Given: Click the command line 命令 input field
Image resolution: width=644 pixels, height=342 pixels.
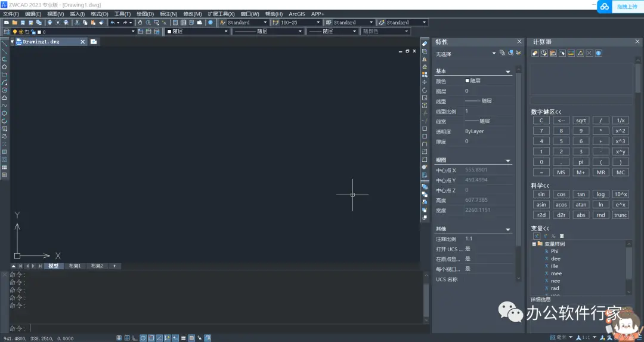Looking at the screenshot, I should coord(226,328).
